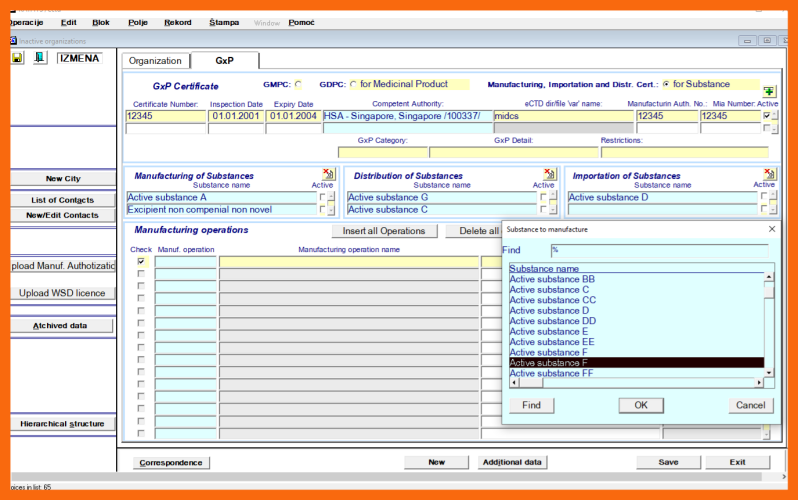The width and height of the screenshot is (798, 500).
Task: Click the Find text input field
Action: tap(661, 250)
